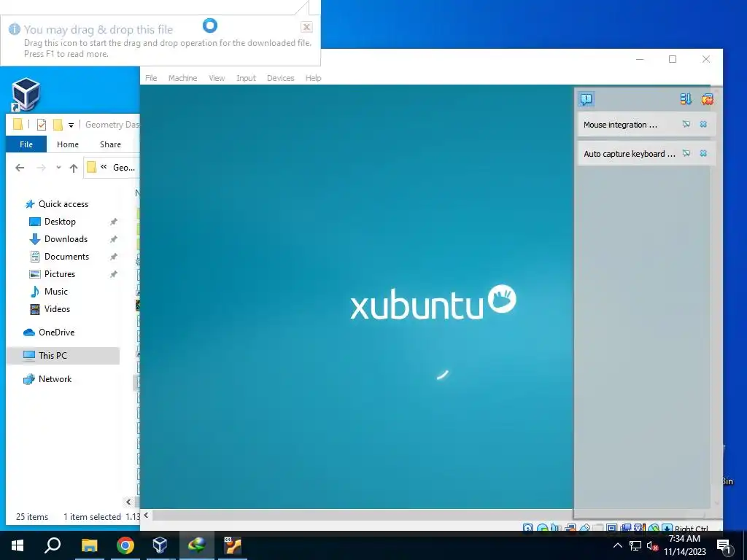Image resolution: width=747 pixels, height=560 pixels.
Task: Click the keyboard capture arrow icon near Right Ctrl
Action: pyautogui.click(x=667, y=528)
